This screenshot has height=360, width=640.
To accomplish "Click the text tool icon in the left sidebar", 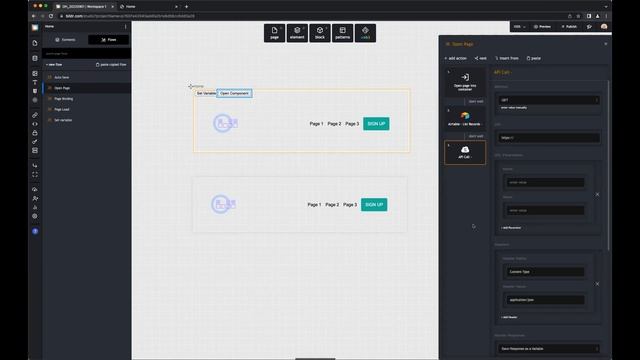I will click(35, 82).
